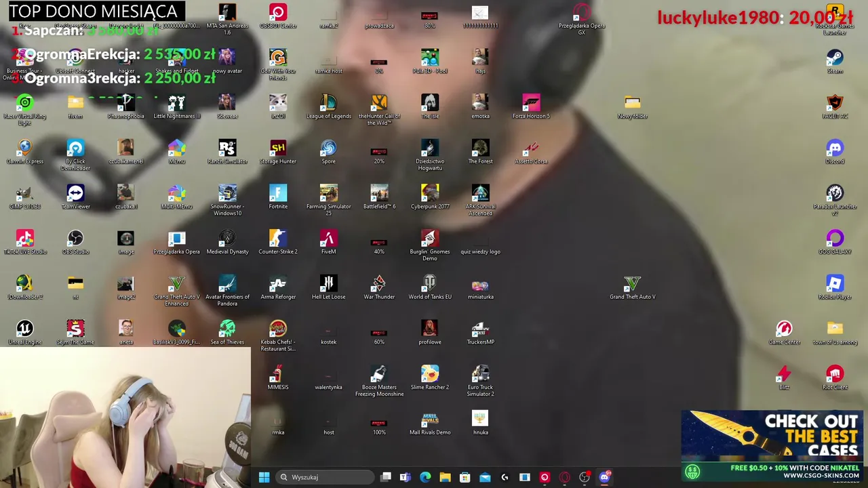868x488 pixels.
Task: Launch the Counter-Strike 2 shortcut
Action: (278, 243)
